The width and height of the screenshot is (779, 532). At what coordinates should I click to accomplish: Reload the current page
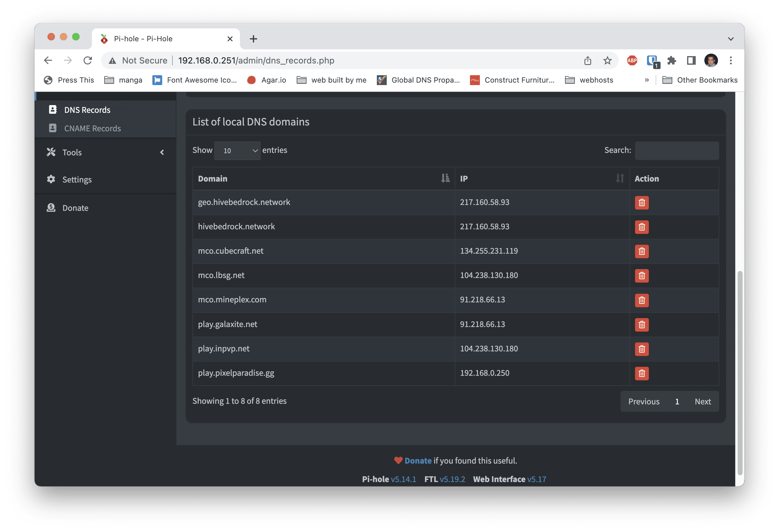(x=88, y=61)
